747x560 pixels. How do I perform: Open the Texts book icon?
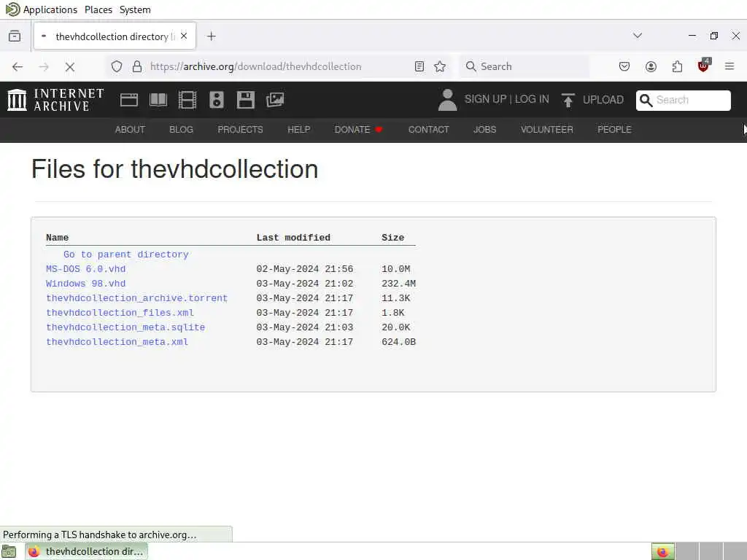(158, 100)
